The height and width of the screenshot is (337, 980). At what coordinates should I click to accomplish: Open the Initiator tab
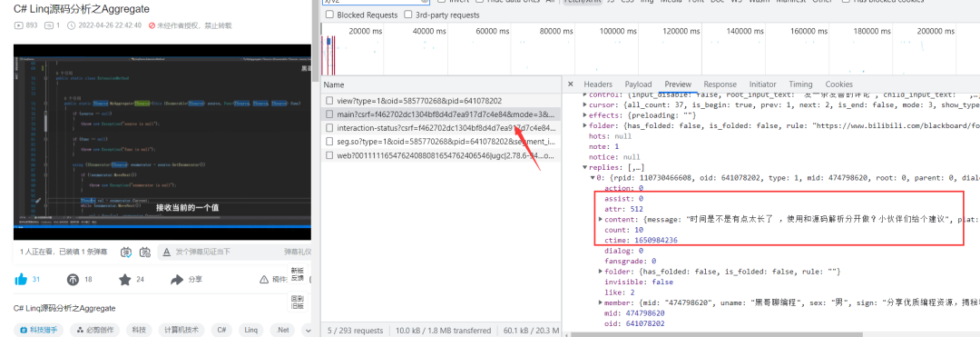(x=762, y=84)
